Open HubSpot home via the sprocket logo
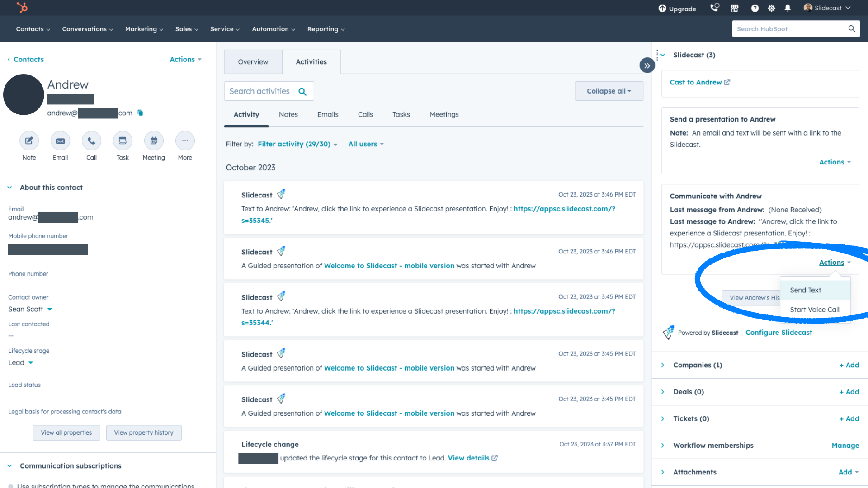Viewport: 868px width, 488px height. pyautogui.click(x=22, y=7)
